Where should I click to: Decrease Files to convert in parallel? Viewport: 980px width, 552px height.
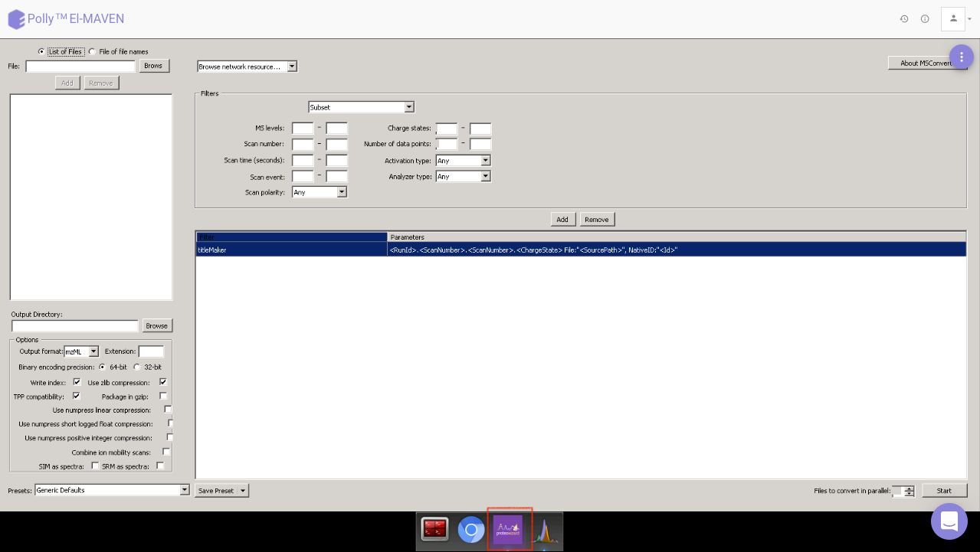[x=909, y=494]
